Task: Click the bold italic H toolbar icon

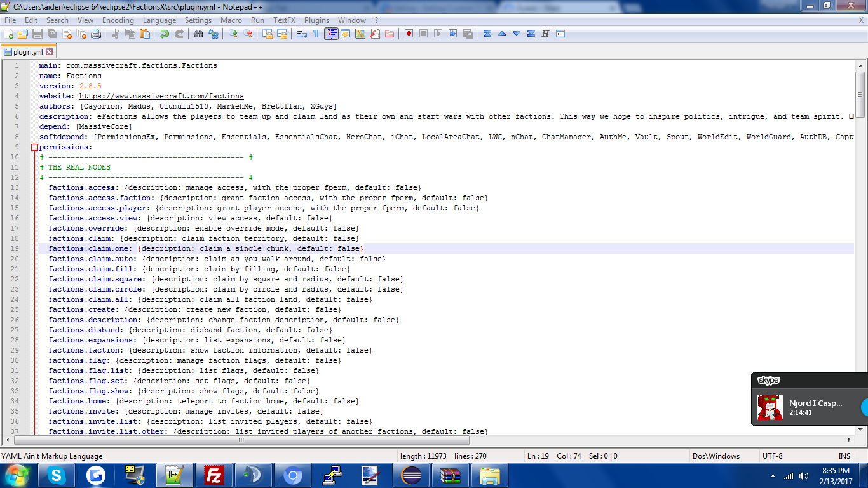Action: point(545,34)
